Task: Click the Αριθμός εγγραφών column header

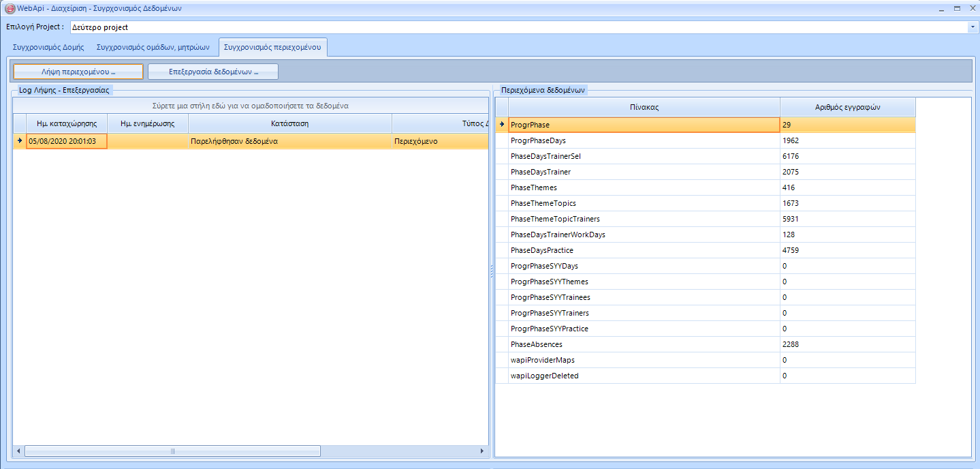Action: [x=847, y=107]
